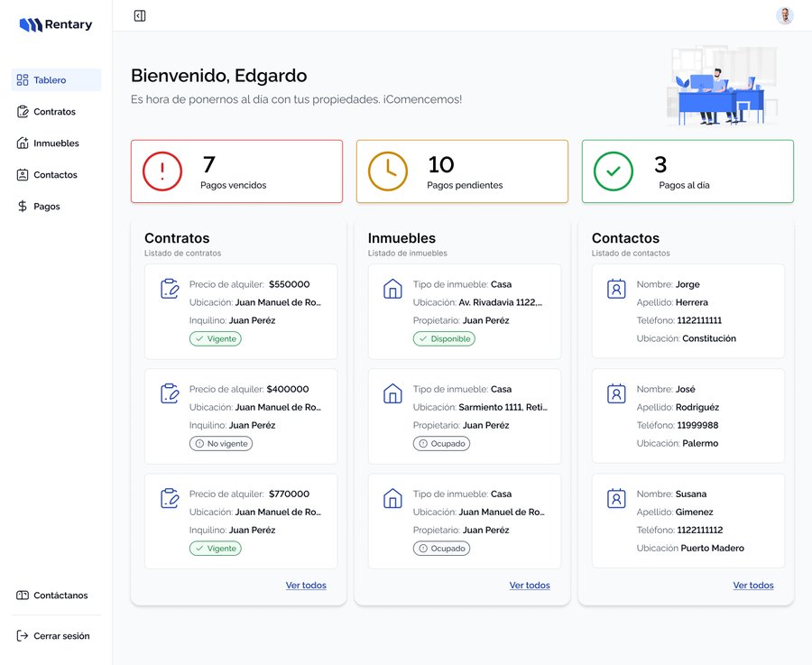Screen dimensions: 812x665
Task: Click the green check icon for Pagos al día
Action: pos(614,171)
